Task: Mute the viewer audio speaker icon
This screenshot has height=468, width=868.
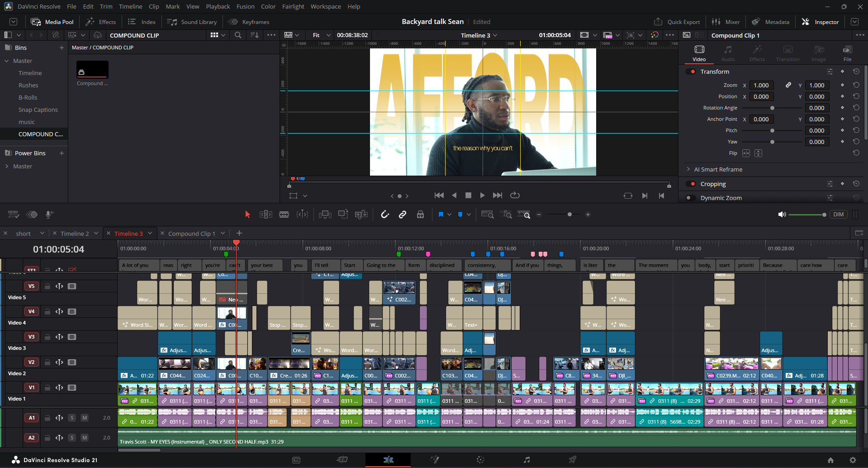Action: [782, 215]
